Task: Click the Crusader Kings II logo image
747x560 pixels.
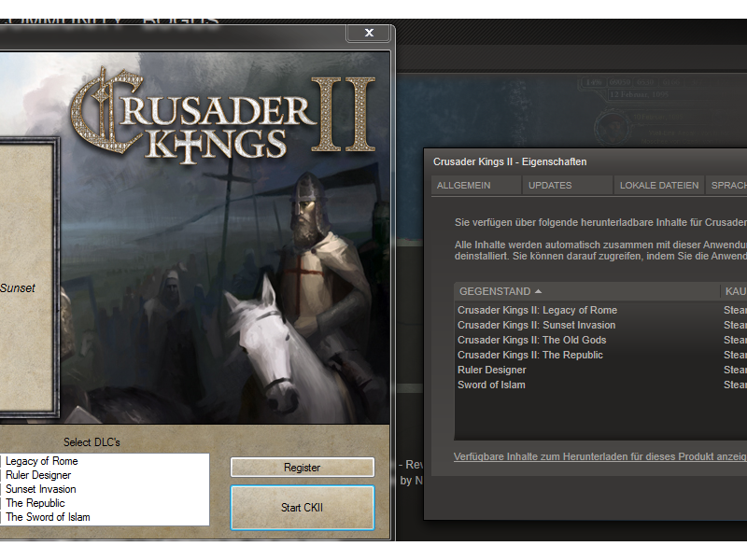Action: (226, 117)
